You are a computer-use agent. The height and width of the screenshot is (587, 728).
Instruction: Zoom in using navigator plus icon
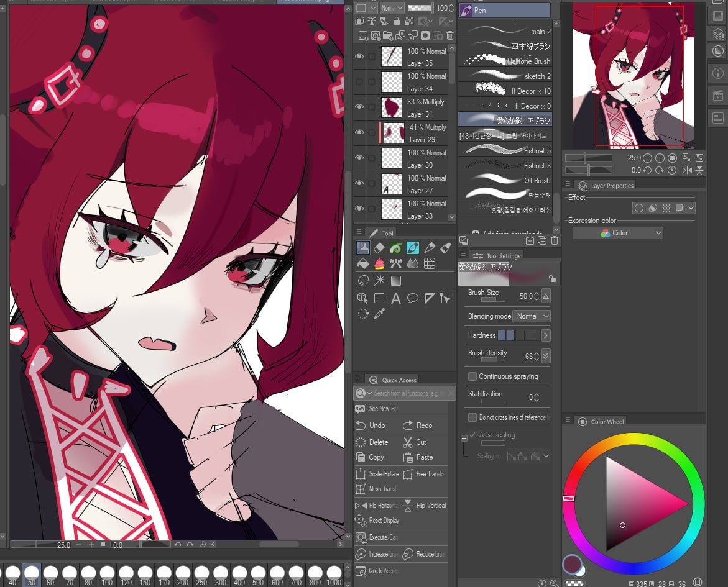click(x=659, y=158)
